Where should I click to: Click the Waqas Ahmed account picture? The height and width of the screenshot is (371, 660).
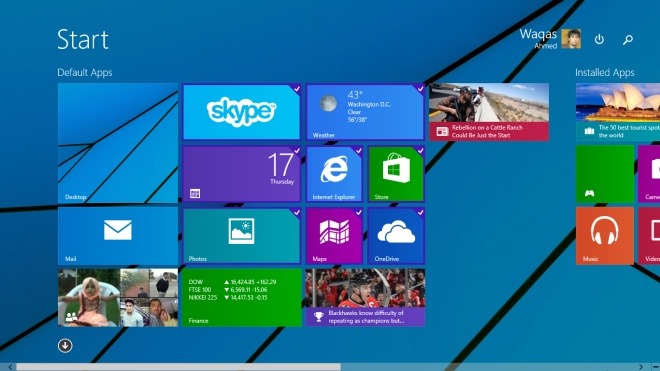click(x=571, y=39)
